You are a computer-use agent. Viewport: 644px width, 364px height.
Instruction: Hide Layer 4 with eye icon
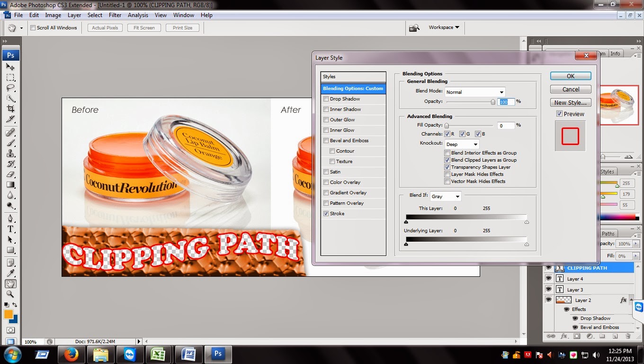548,279
